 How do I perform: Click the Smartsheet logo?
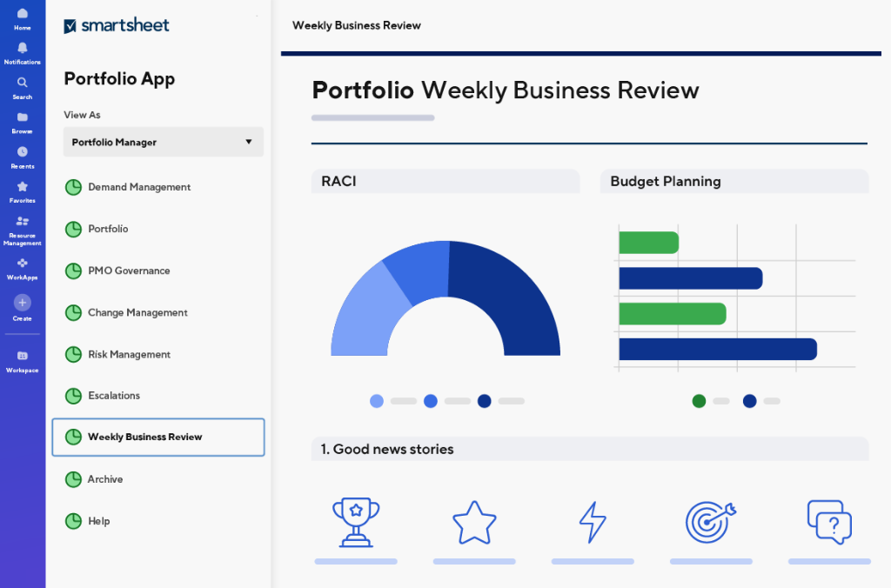click(117, 25)
